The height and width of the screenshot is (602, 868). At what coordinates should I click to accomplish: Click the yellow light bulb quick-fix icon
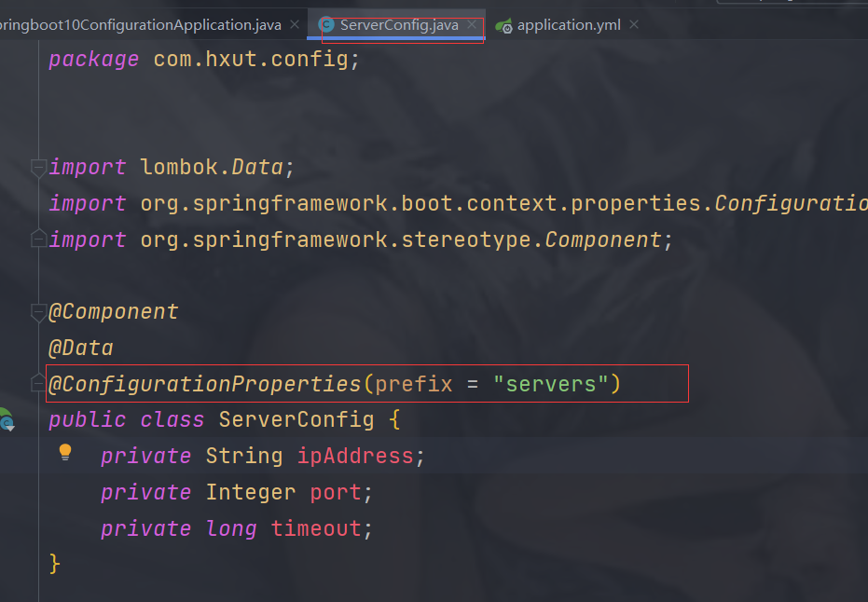[65, 452]
